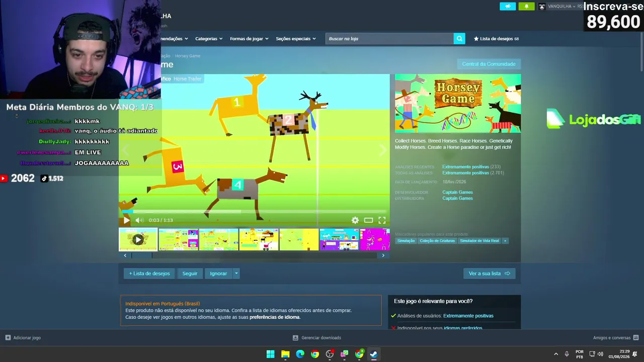This screenshot has height=362, width=644.
Task: Switch the trailer to theater mode
Action: coord(368,220)
